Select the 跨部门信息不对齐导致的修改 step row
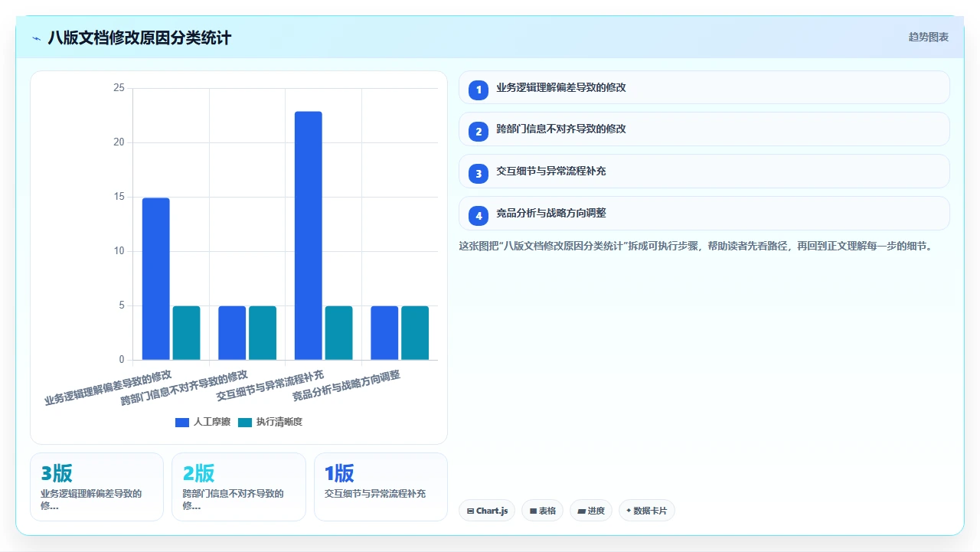The image size is (980, 552). [704, 129]
